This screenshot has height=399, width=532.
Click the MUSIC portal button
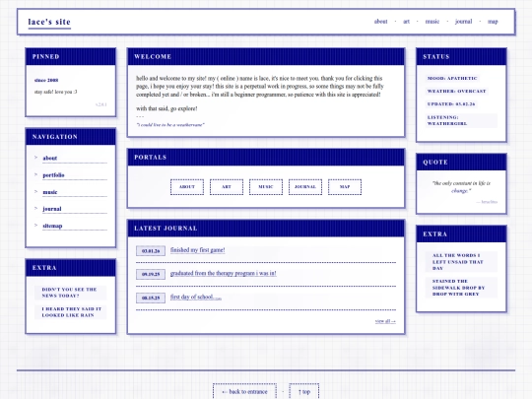pyautogui.click(x=266, y=187)
